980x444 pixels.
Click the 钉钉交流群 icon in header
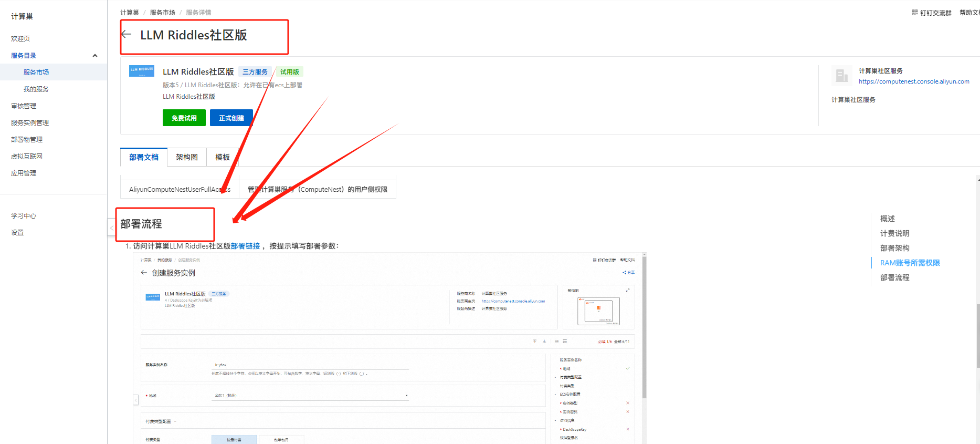[x=915, y=13]
